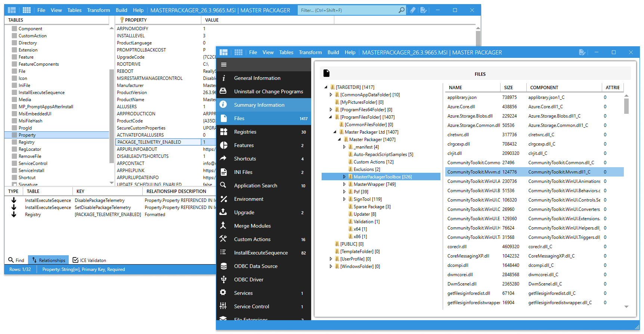Viewport: 644px width, 334px height.
Task: Click the Environment percent icon
Action: pos(223,199)
